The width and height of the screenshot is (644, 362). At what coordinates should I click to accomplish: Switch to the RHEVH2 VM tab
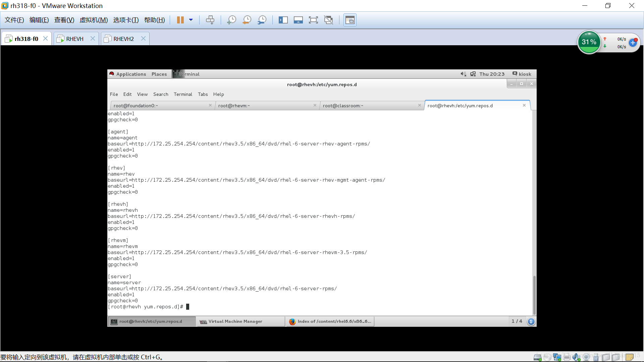[123, 39]
